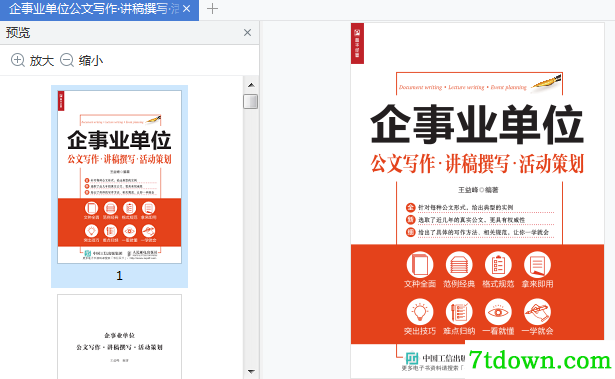The image size is (615, 379).
Task: Click the feather pen illustration on cover
Action: [547, 83]
